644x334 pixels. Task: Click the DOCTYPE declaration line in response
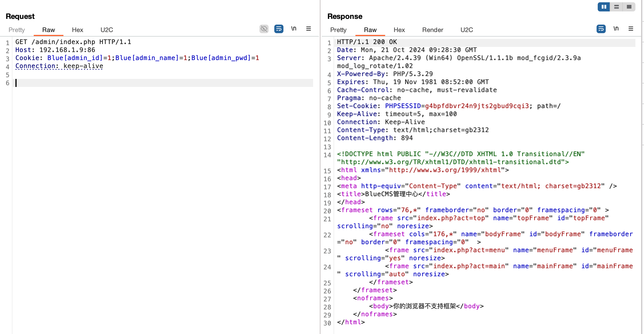click(461, 158)
